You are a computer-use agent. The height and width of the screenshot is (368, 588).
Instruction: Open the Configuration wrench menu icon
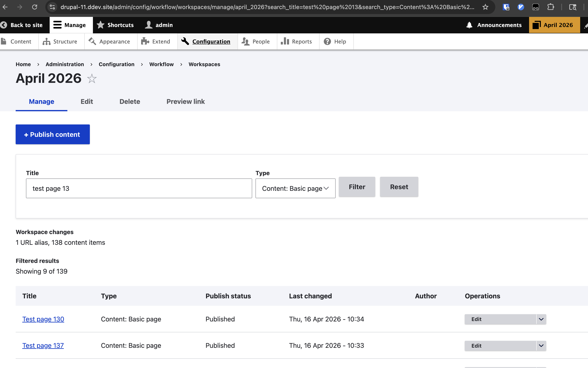[x=185, y=41]
